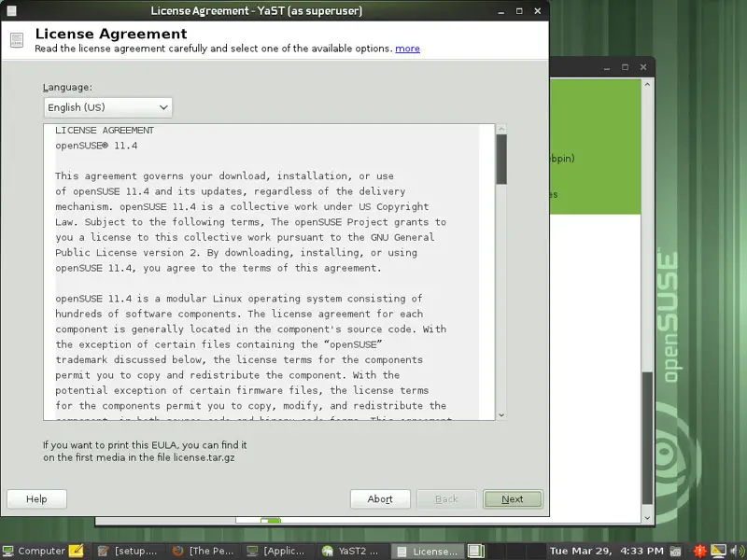Close the background window behind YaST
747x560 pixels.
(643, 67)
